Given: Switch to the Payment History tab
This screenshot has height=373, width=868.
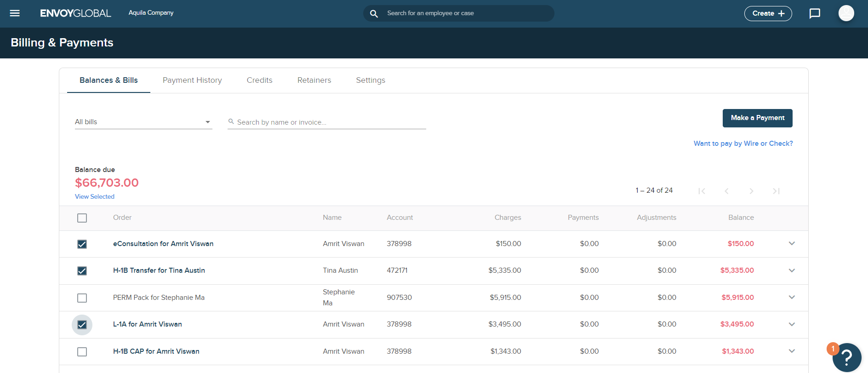Looking at the screenshot, I should 192,80.
